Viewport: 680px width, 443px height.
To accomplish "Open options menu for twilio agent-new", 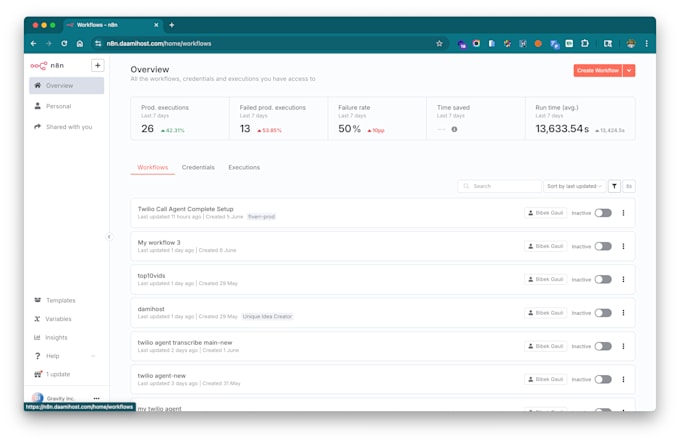I will click(x=623, y=380).
